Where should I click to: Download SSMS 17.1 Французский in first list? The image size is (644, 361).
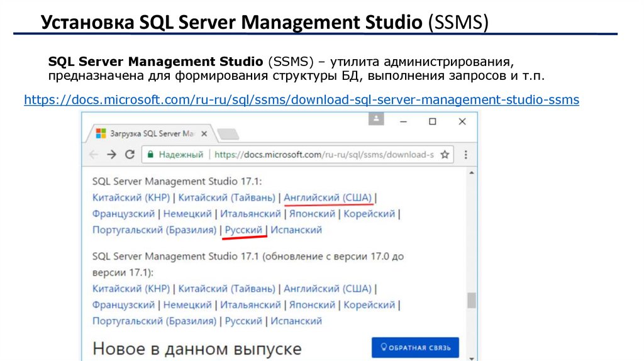(123, 214)
